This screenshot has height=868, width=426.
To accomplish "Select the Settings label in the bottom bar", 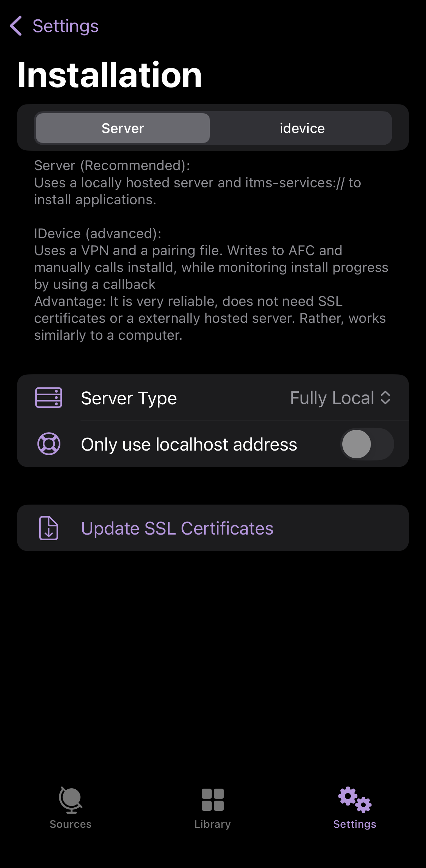I will coord(355,824).
